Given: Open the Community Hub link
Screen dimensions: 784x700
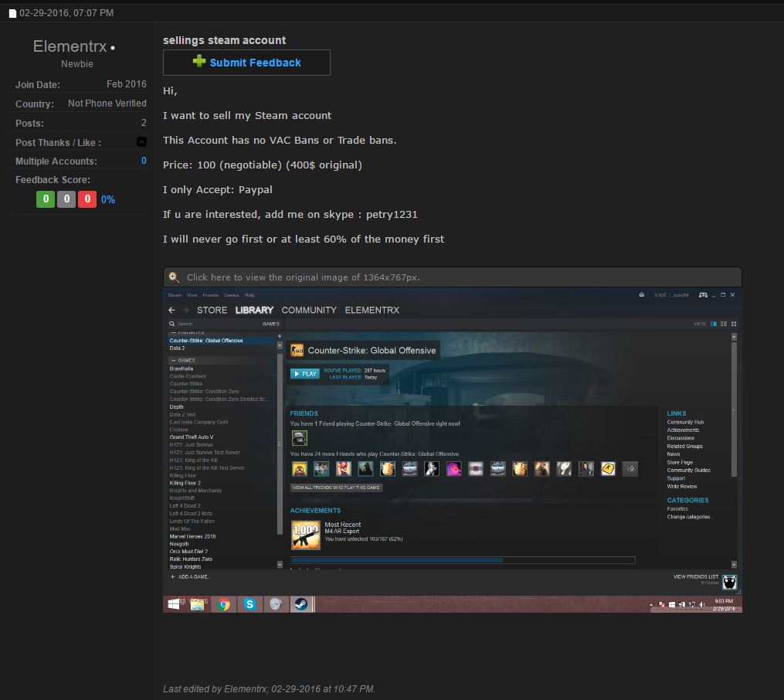Looking at the screenshot, I should (x=685, y=422).
